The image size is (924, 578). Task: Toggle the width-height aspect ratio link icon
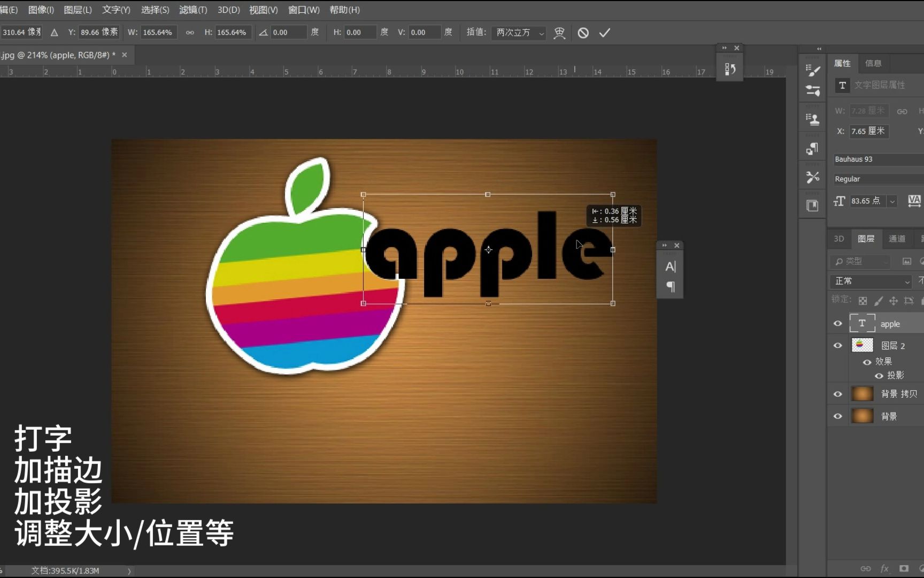[190, 33]
